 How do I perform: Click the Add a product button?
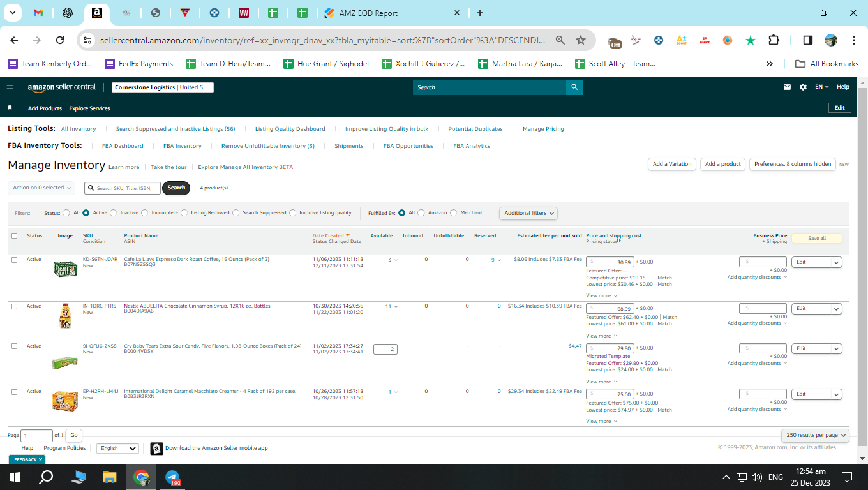click(x=723, y=164)
